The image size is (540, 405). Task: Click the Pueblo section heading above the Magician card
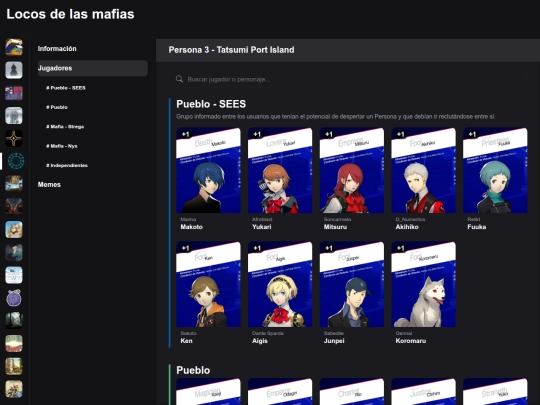[x=193, y=370]
